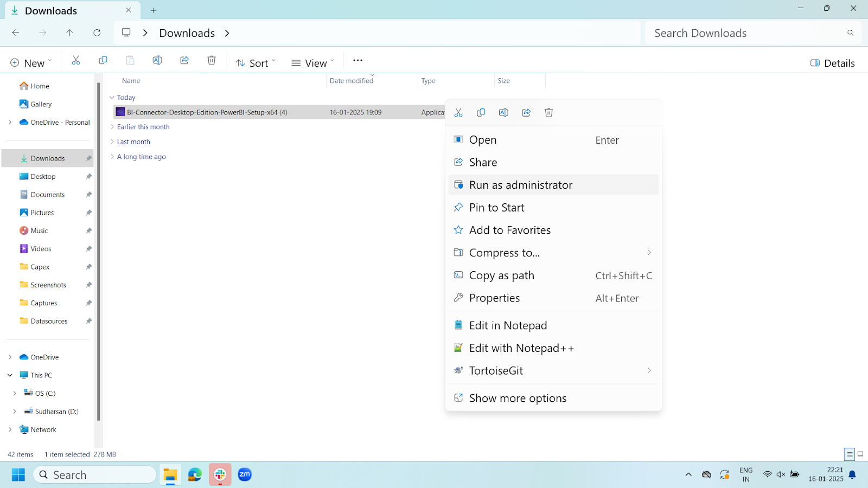
Task: Open the TortoiseGit submenu
Action: 553,371
